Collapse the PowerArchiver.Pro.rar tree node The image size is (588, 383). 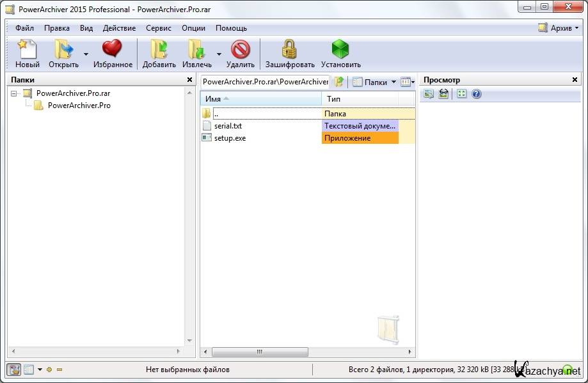15,93
